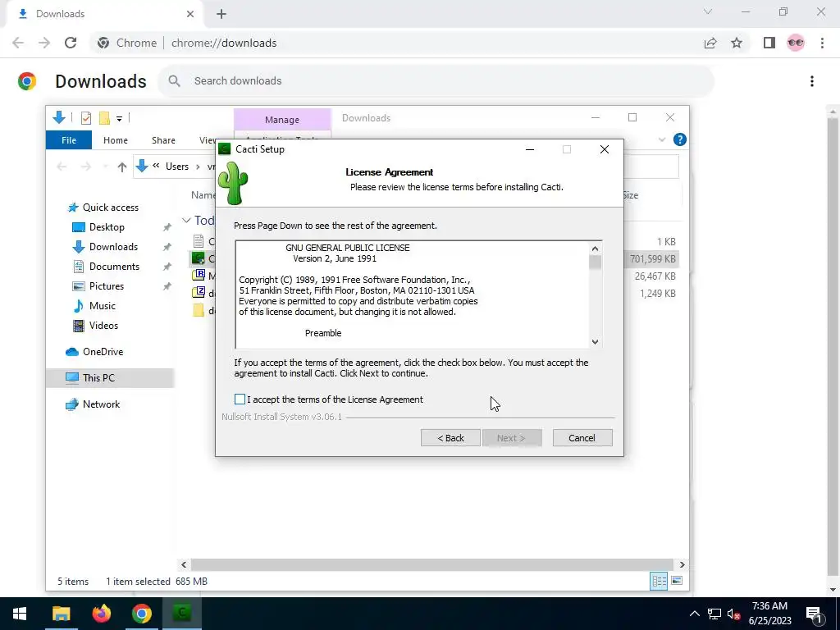
Task: Cancel the Cacti installation
Action: pos(582,438)
